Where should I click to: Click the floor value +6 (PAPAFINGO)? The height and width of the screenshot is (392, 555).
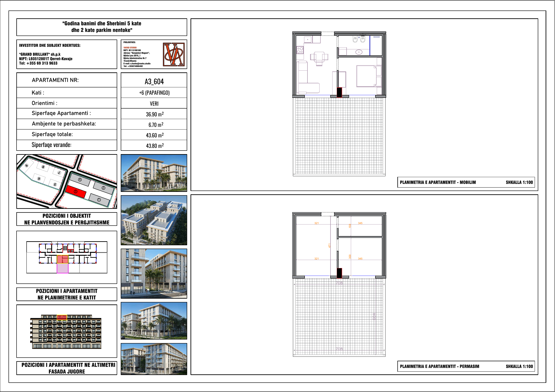pos(154,93)
